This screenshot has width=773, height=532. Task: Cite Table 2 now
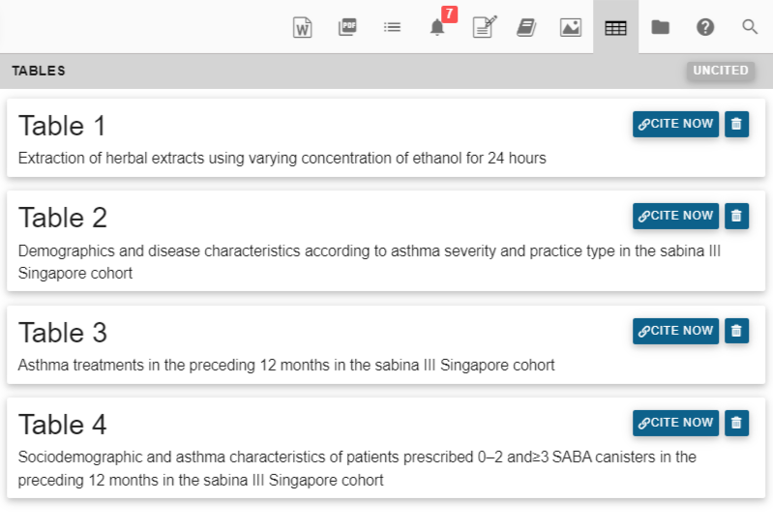(675, 216)
